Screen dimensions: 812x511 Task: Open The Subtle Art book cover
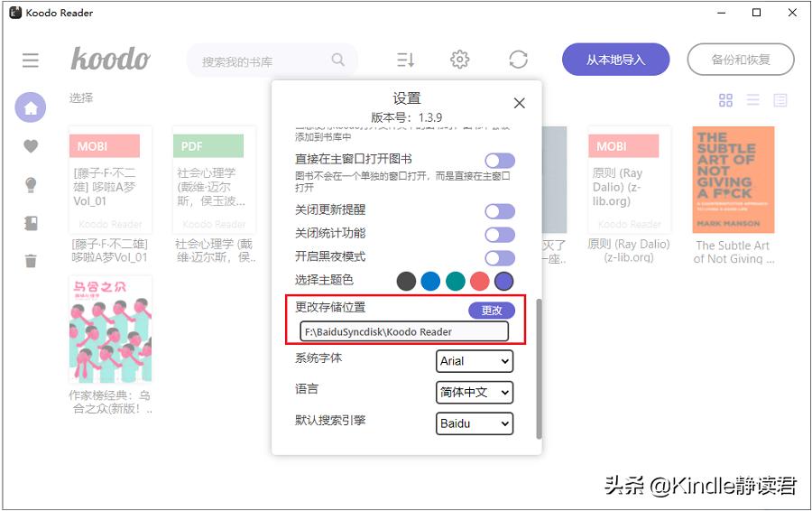click(734, 180)
